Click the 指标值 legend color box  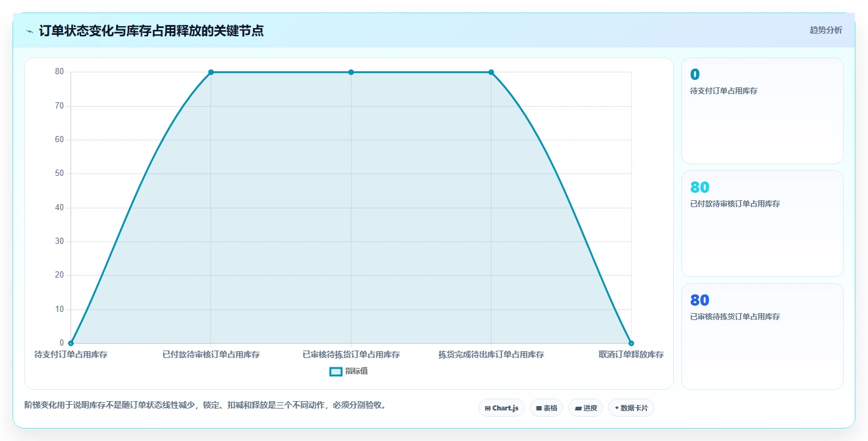pos(336,371)
